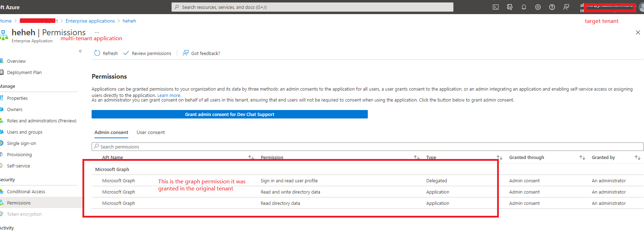The width and height of the screenshot is (644, 232).
Task: Select the 'Sign in and read user profile' permission
Action: pos(289,181)
